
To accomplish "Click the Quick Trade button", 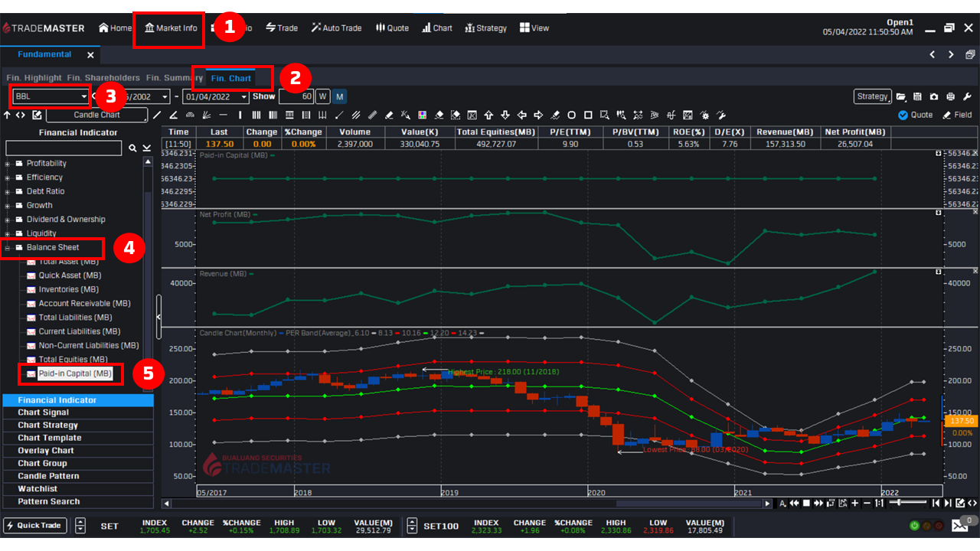I will [35, 526].
